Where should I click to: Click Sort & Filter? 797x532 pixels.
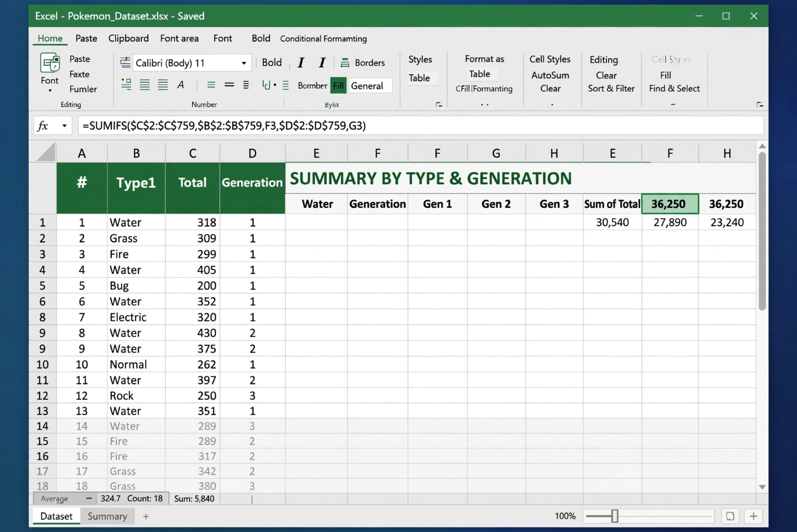click(611, 88)
